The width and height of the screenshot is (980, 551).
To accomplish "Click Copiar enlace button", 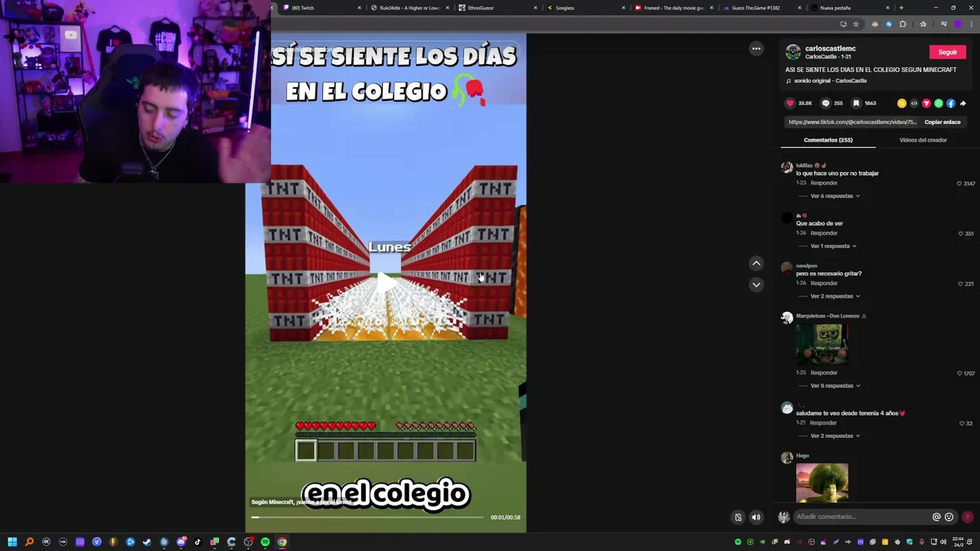I will tap(942, 122).
